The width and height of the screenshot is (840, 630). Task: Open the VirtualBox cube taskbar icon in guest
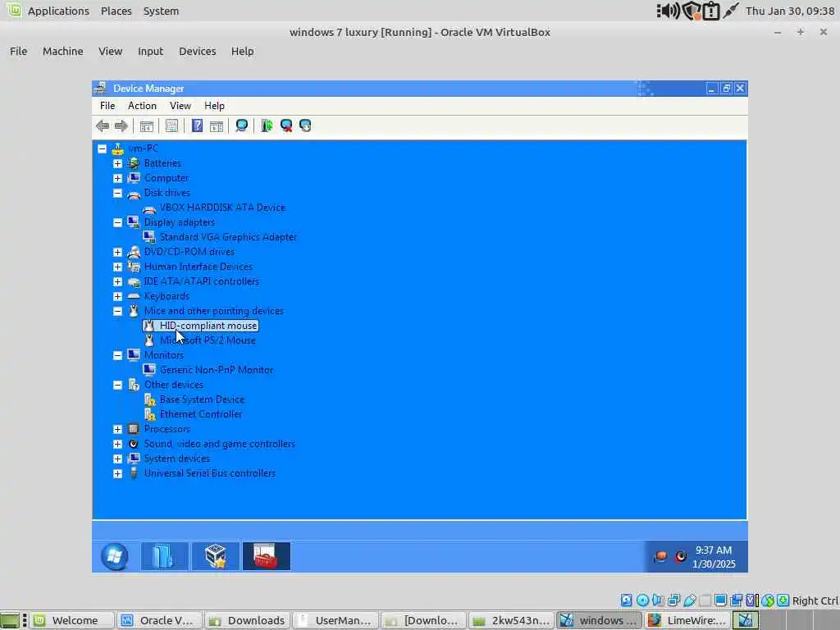(x=216, y=556)
